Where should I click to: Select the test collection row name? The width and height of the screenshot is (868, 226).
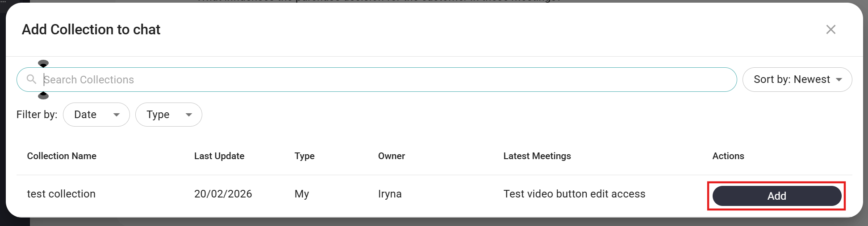pos(61,194)
